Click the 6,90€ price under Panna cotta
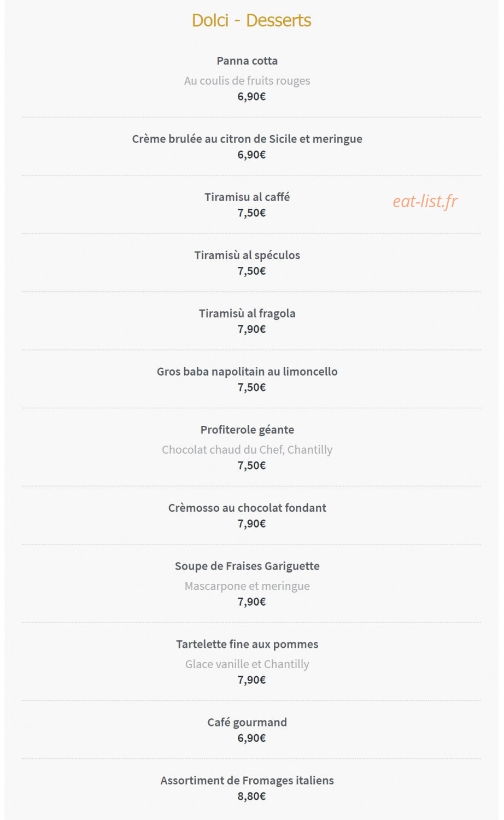The width and height of the screenshot is (504, 820). [251, 97]
